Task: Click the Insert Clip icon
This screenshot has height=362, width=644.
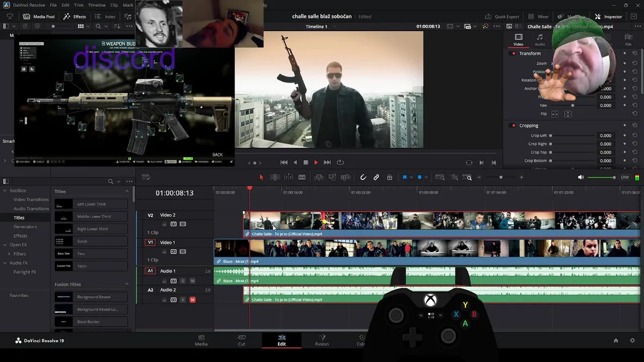Action: [318, 177]
